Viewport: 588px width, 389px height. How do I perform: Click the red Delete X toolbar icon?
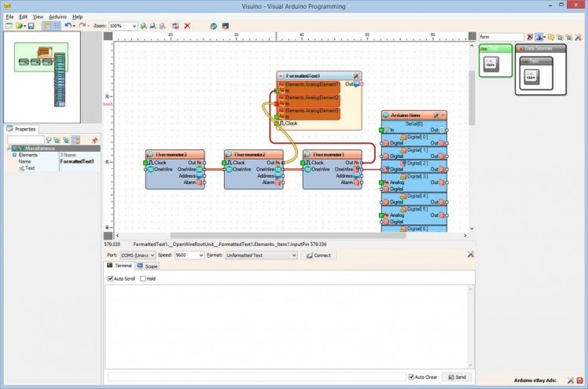click(x=187, y=26)
